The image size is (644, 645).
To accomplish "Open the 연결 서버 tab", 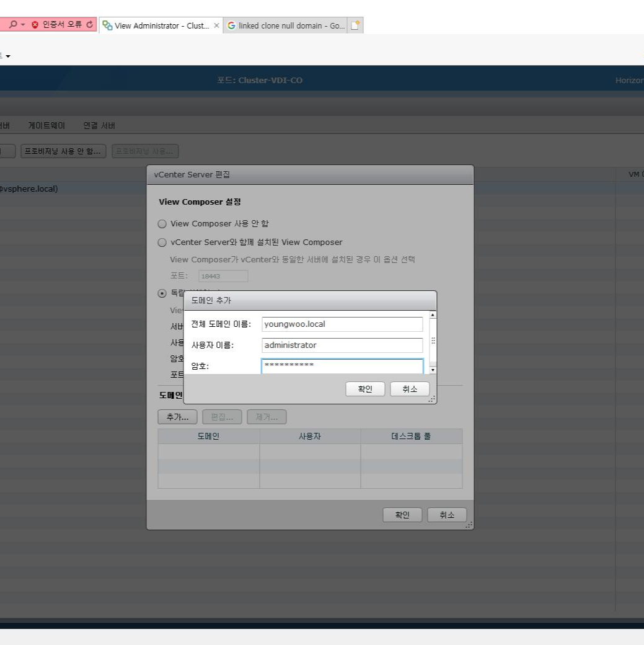I will (99, 125).
